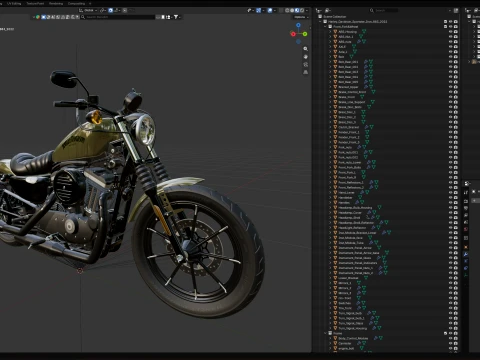Open the Modifiers wrench tab in Properties

pos(466,254)
